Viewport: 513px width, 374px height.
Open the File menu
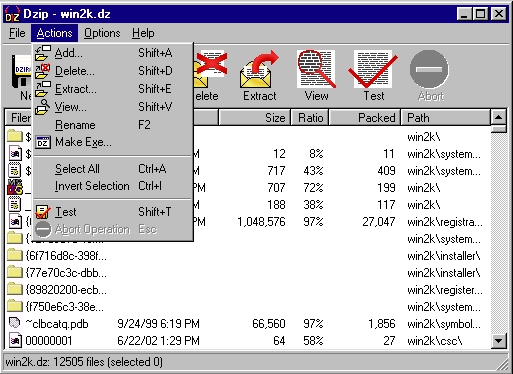pos(17,33)
